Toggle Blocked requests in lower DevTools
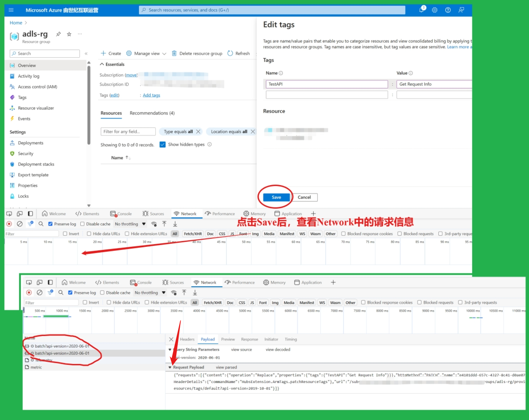Image resolution: width=529 pixels, height=420 pixels. pyautogui.click(x=419, y=302)
